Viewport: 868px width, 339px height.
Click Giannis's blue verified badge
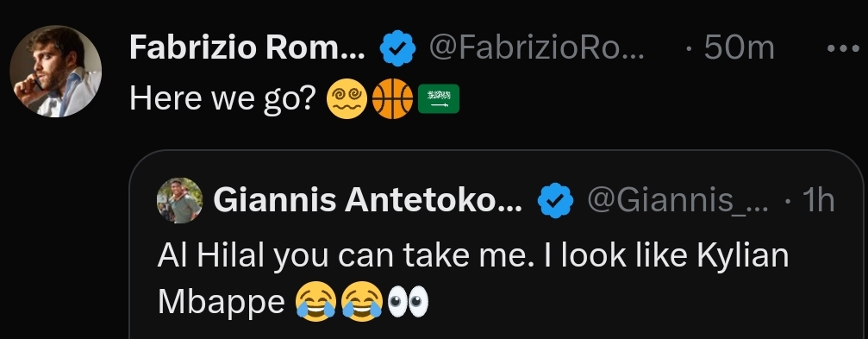pyautogui.click(x=555, y=200)
